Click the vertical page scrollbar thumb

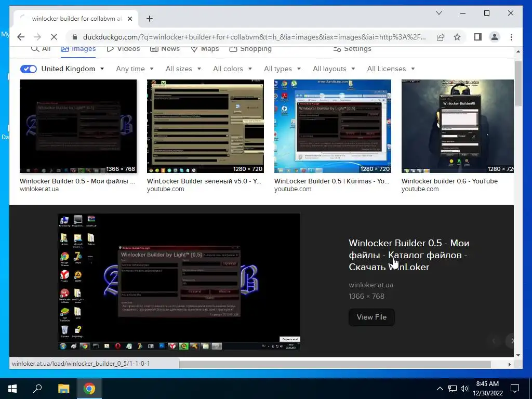(518, 84)
